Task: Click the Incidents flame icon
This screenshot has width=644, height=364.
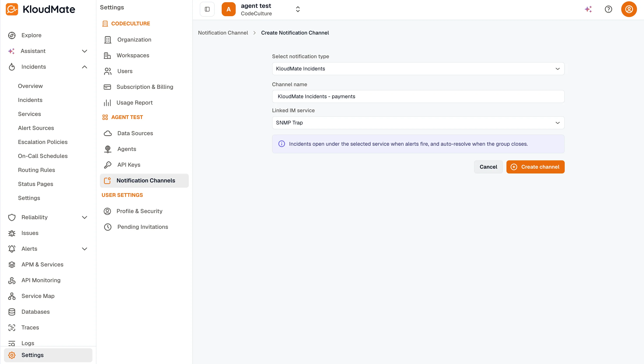Action: click(x=12, y=67)
